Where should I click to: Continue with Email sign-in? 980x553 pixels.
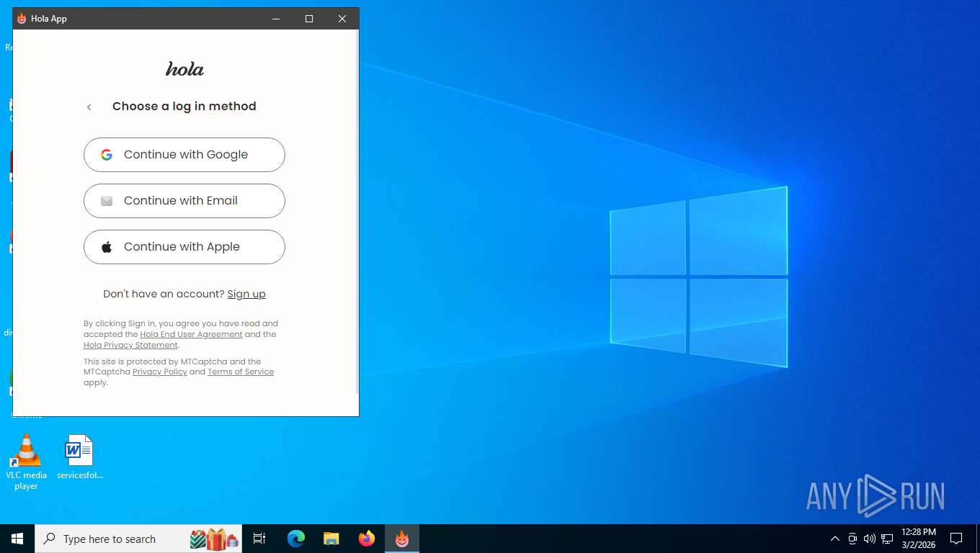[x=184, y=201]
